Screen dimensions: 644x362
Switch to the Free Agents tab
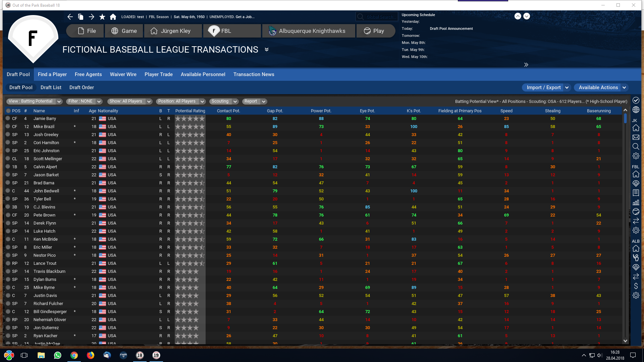pos(88,74)
